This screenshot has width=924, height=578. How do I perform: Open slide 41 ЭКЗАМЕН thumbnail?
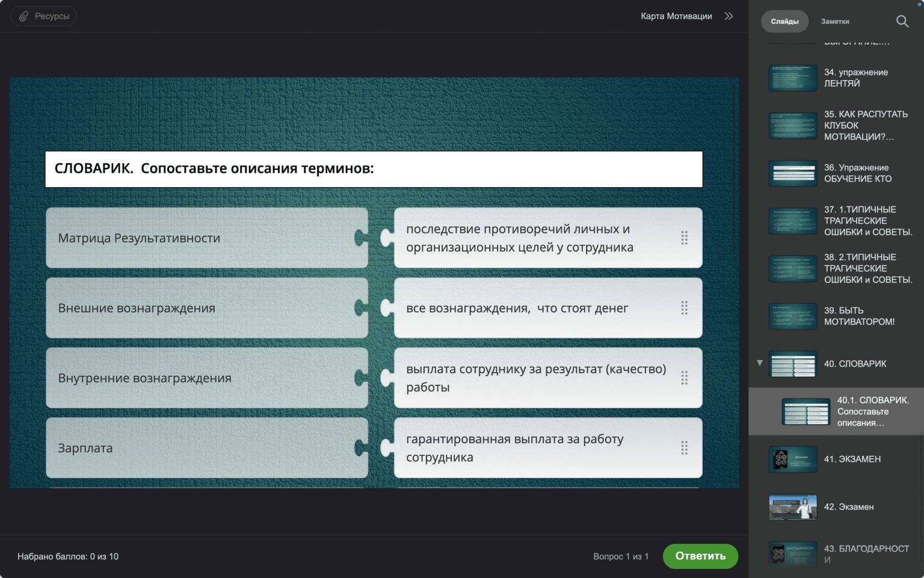tap(793, 459)
